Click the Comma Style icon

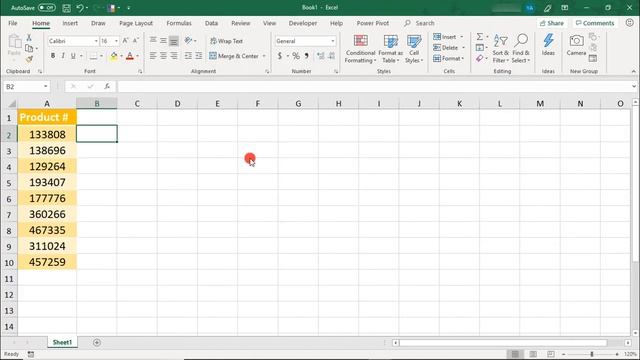click(x=306, y=56)
